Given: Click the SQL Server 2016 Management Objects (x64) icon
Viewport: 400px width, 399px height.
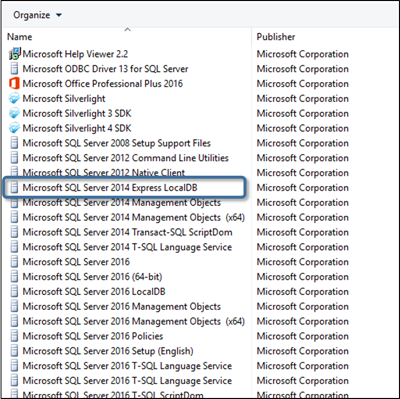Looking at the screenshot, I should (x=14, y=321).
